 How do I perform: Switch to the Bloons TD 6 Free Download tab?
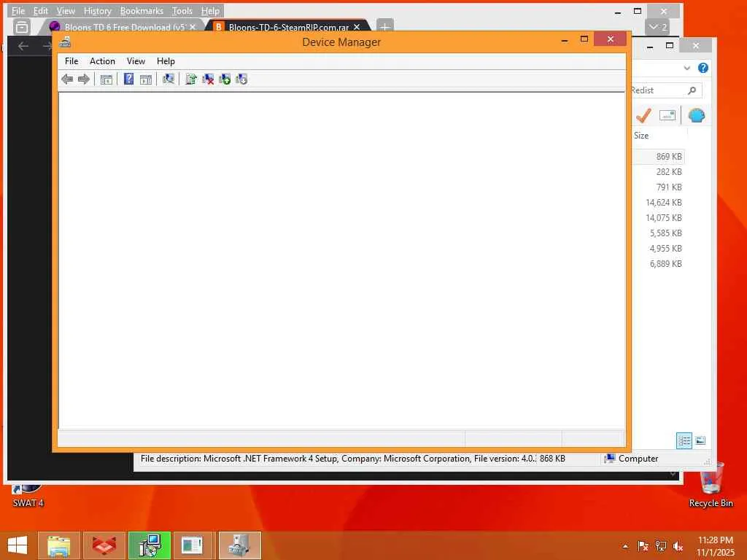[124, 27]
